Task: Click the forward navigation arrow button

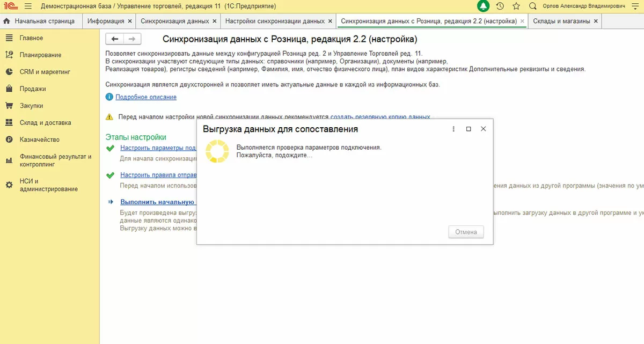Action: point(133,39)
